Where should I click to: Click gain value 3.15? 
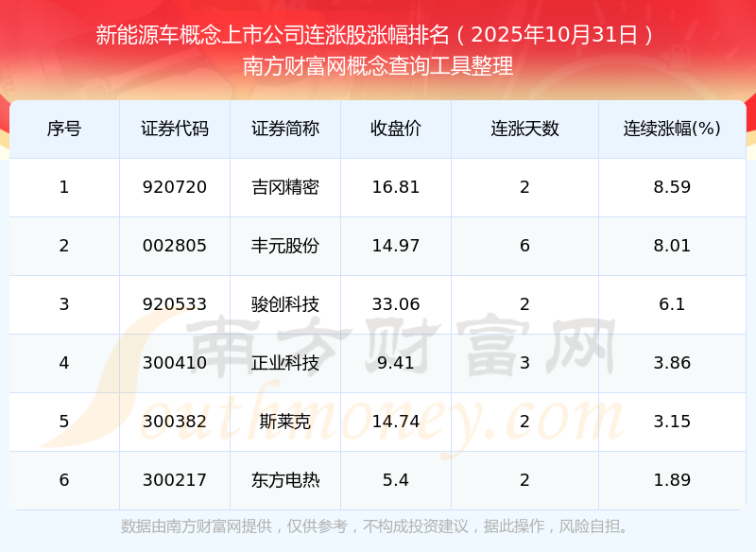[x=672, y=422]
